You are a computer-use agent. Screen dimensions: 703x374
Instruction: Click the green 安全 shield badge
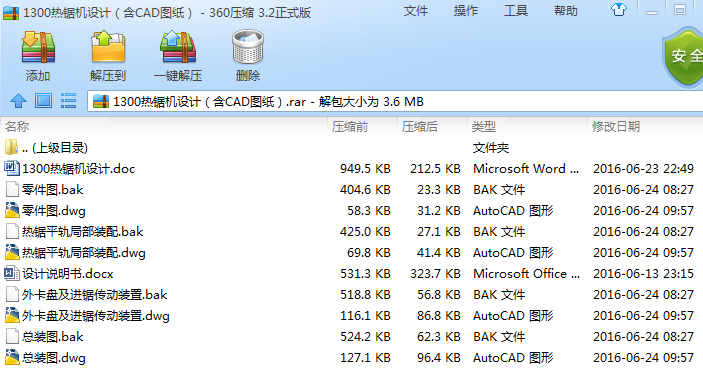(x=683, y=56)
